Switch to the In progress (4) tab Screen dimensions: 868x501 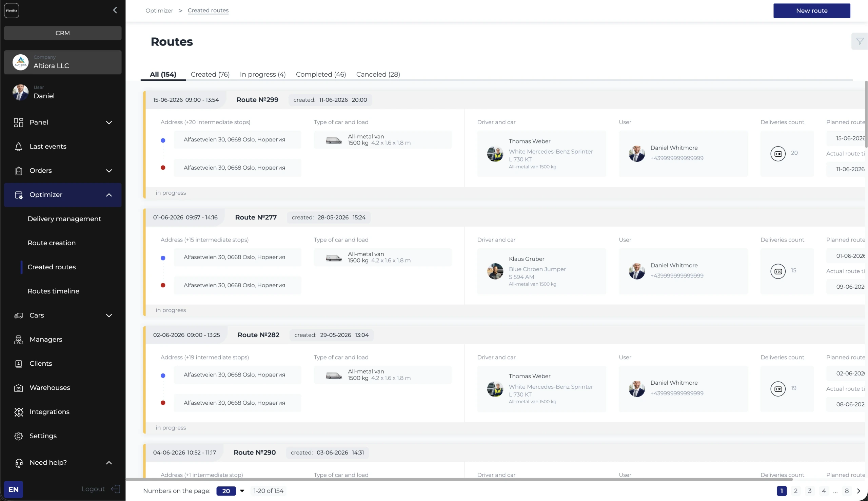263,74
